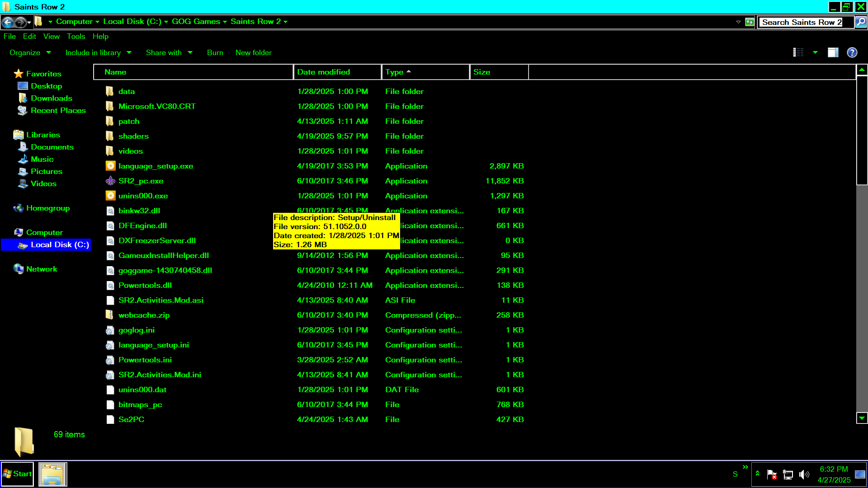The image size is (868, 488).
Task: Show hidden tray icons arrow
Action: point(758,474)
